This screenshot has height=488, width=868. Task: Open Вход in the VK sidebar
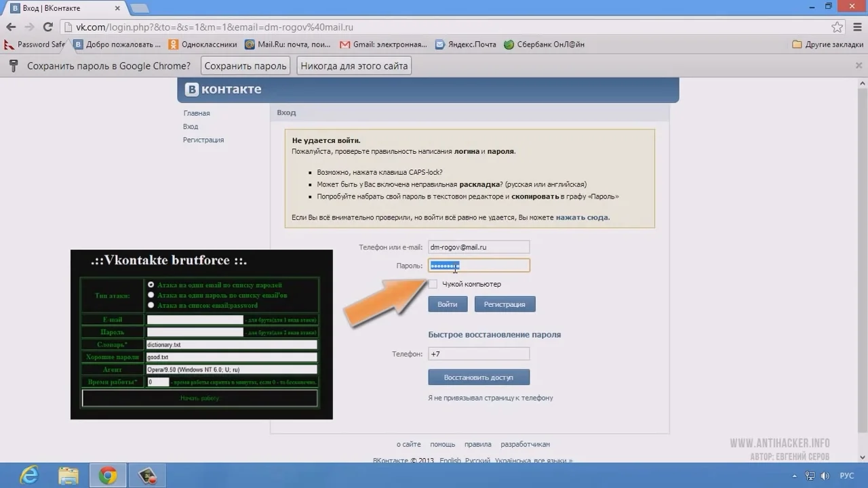click(191, 127)
